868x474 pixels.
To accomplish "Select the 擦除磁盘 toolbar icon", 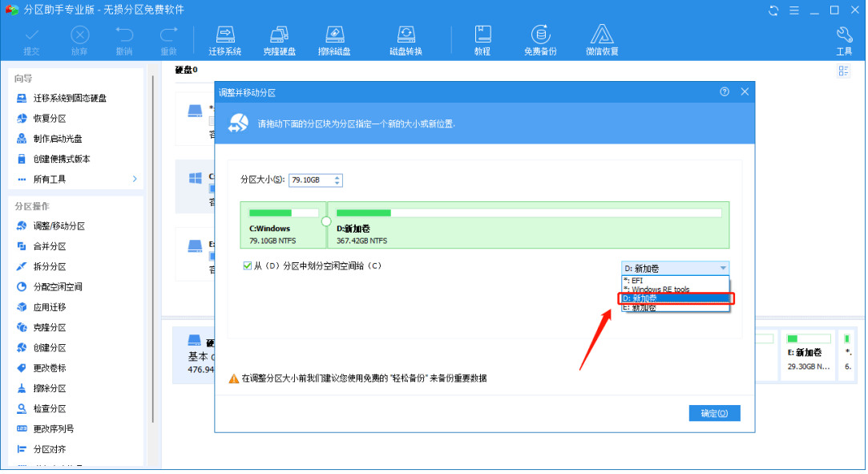I will tap(334, 40).
